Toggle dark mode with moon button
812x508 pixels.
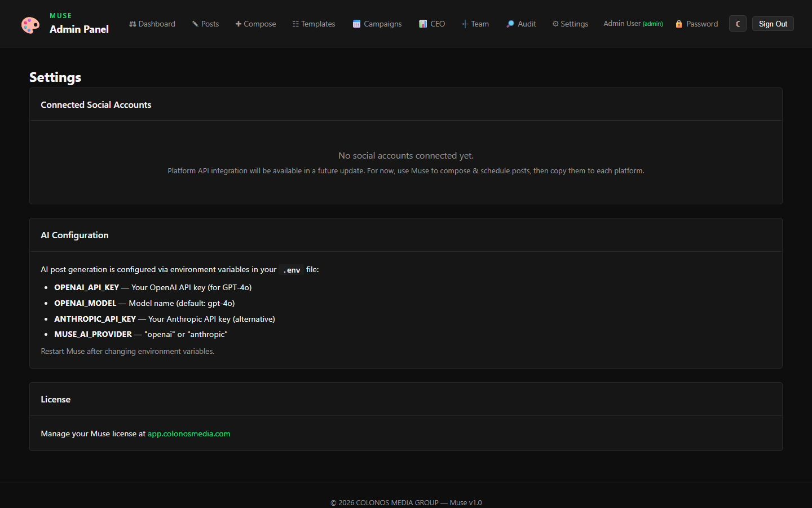pyautogui.click(x=738, y=24)
